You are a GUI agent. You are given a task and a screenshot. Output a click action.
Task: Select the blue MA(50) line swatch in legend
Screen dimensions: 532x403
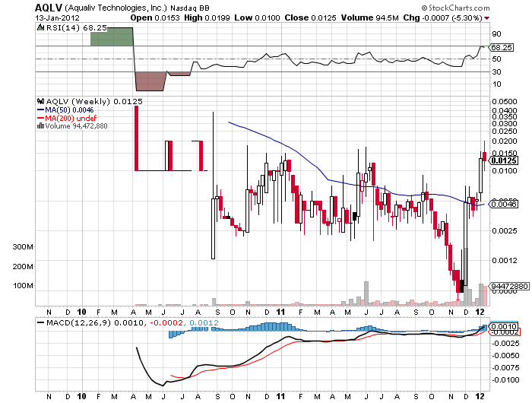coord(40,110)
